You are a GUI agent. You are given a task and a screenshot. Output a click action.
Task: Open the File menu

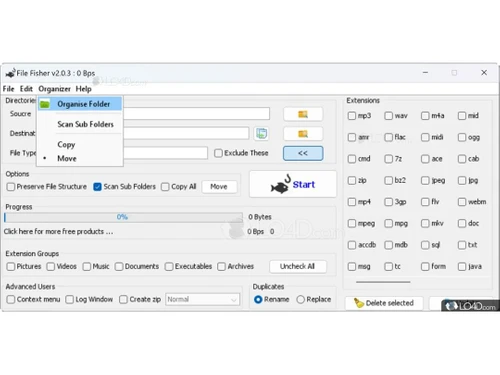tap(8, 89)
